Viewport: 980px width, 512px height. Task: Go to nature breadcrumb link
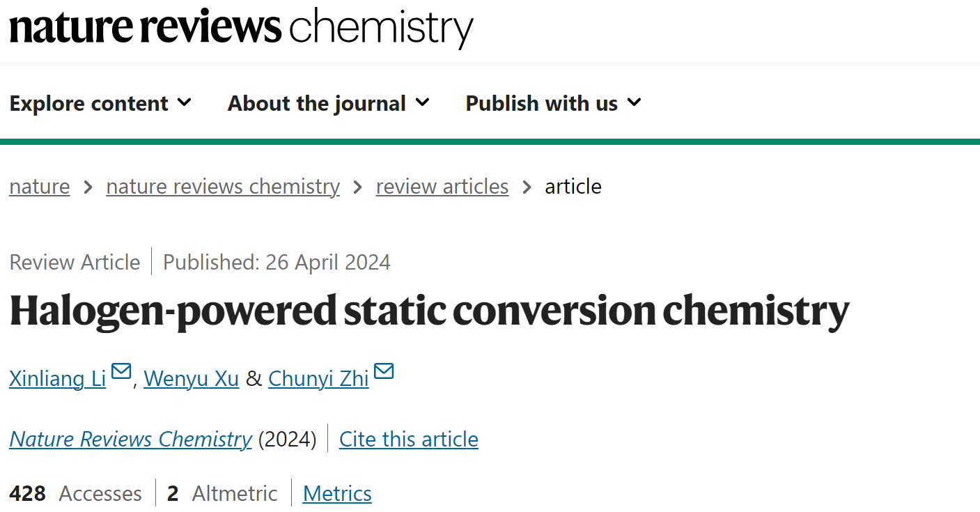40,187
